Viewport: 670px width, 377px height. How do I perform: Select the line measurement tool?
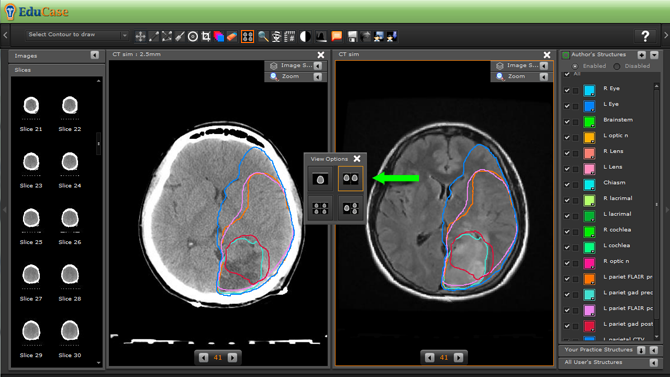tap(154, 37)
